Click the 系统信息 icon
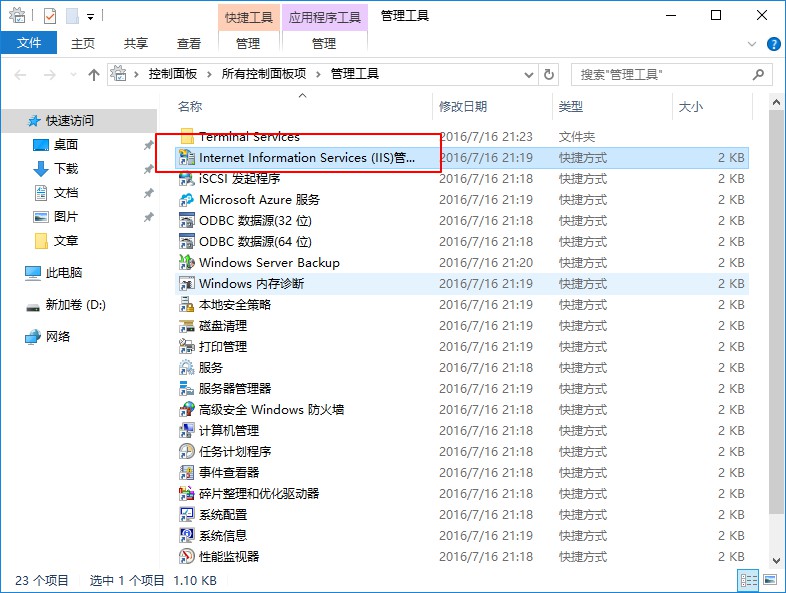The image size is (786, 593). [187, 536]
